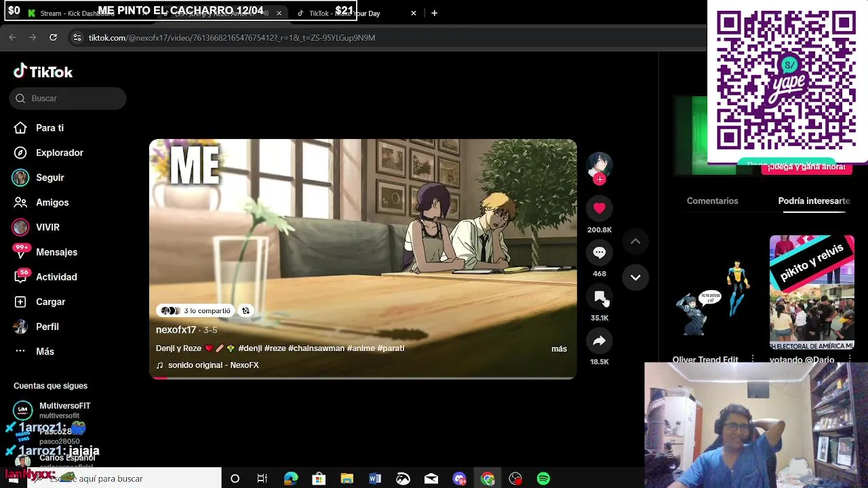
Task: Click the TikTok logo
Action: (43, 71)
